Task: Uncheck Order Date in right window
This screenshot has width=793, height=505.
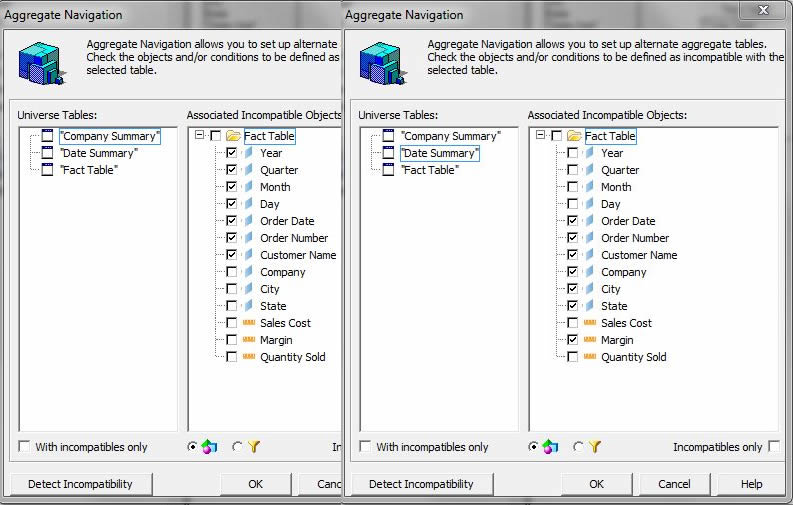Action: coord(572,221)
